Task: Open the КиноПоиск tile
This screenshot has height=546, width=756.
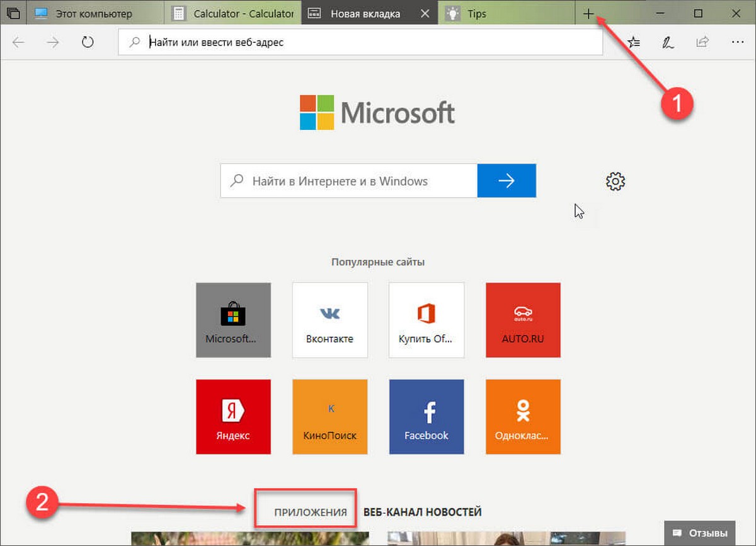Action: [330, 417]
